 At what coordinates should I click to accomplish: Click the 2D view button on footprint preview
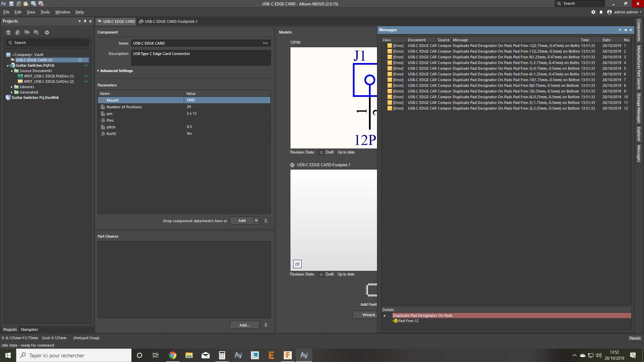point(297,264)
